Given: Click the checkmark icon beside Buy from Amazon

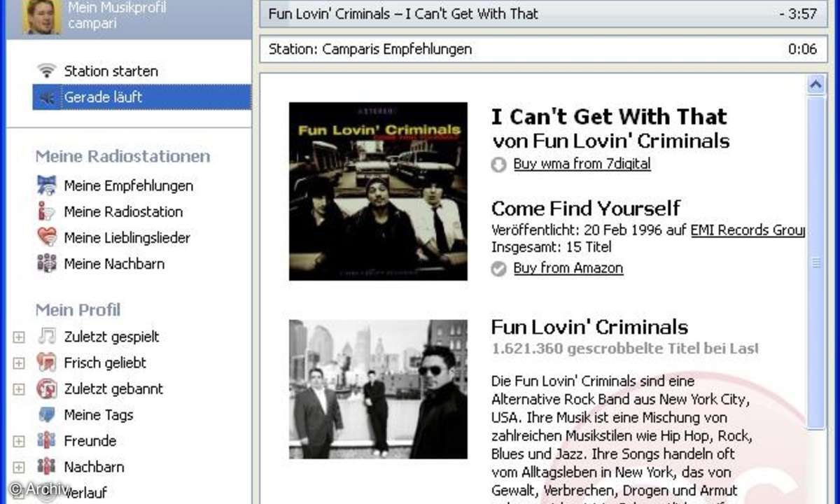Looking at the screenshot, I should tap(498, 269).
